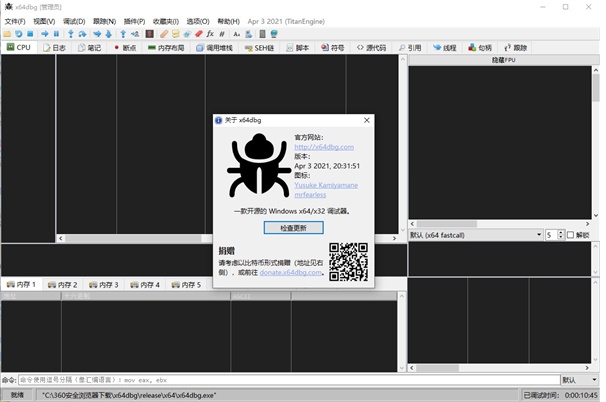
Task: Select the 内存 4 dump tab
Action: click(x=145, y=284)
